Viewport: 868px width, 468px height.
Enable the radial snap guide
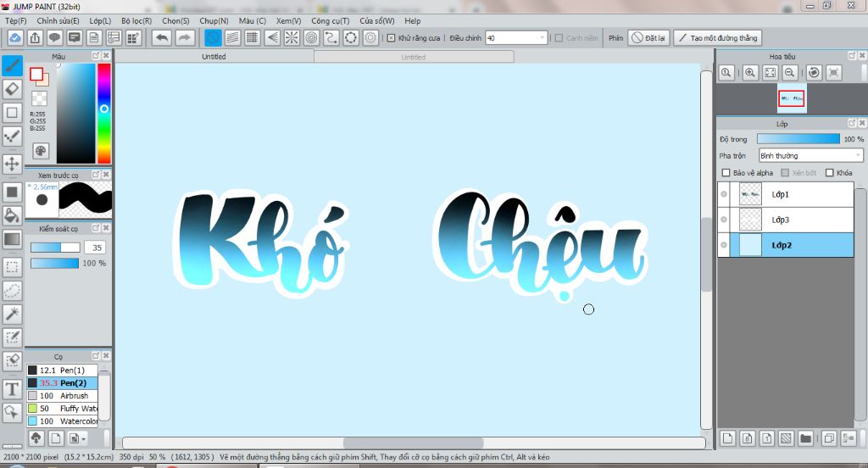(x=292, y=37)
